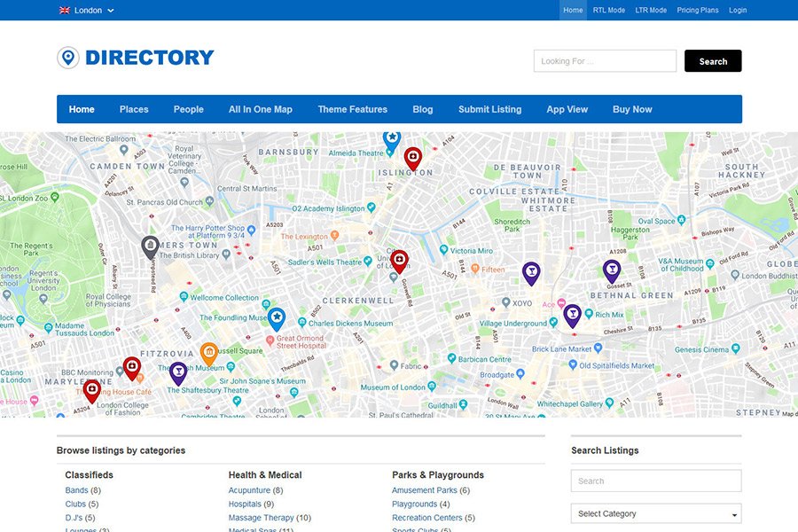Click the Health & Medical category heading
Viewport: 798px width, 532px height.
point(265,475)
